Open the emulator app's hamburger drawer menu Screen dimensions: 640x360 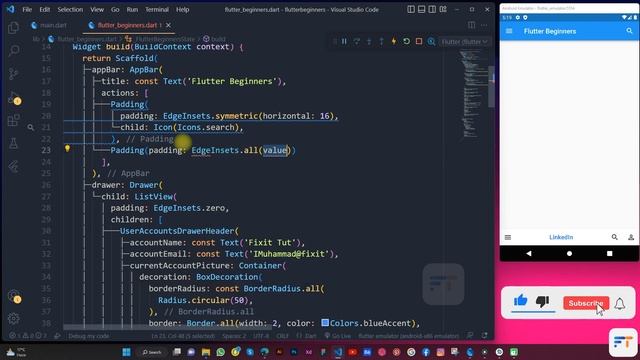click(x=509, y=31)
